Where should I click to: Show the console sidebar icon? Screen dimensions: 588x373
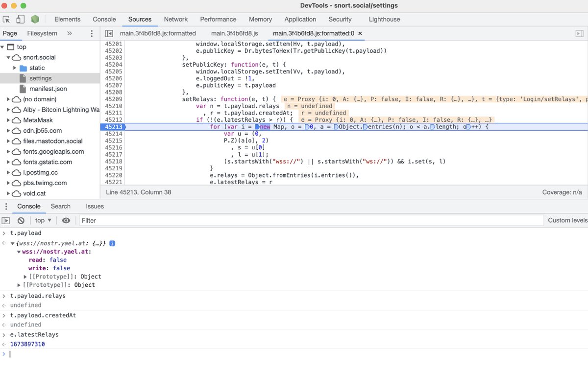(6, 220)
